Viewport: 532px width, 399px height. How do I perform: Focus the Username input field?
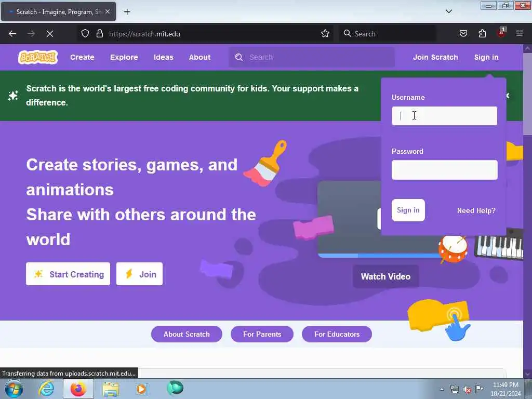445,116
